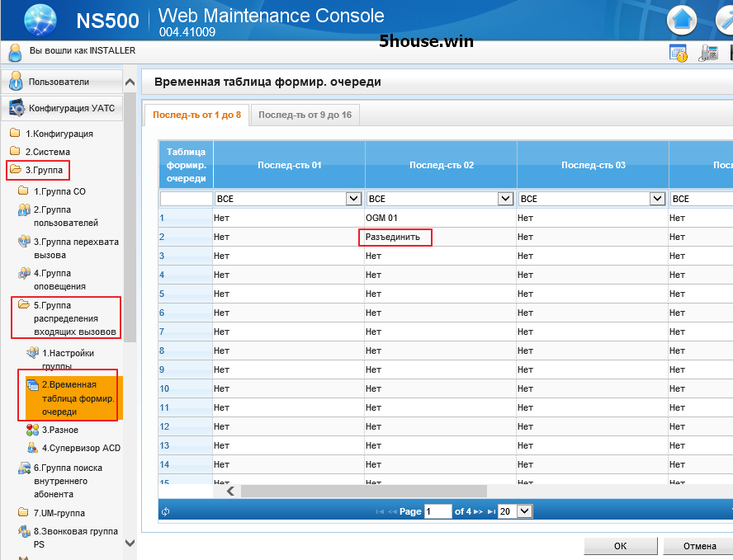733x560 pixels.
Task: Click the Отмена button
Action: pos(699,546)
